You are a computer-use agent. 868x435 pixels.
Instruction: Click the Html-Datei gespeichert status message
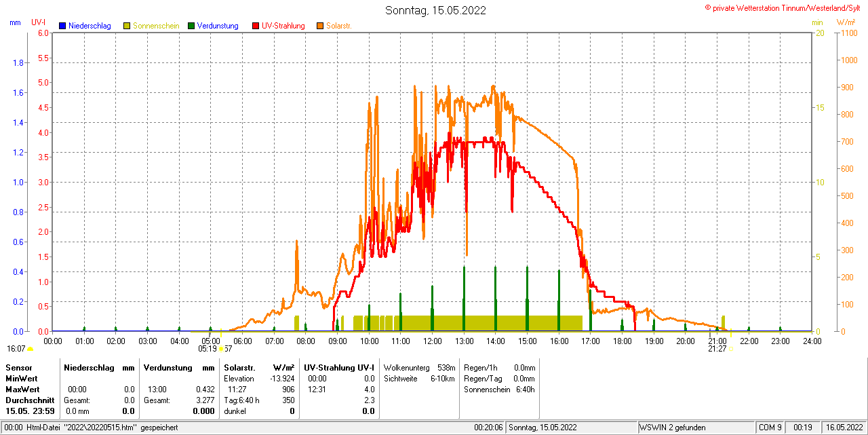coord(90,428)
